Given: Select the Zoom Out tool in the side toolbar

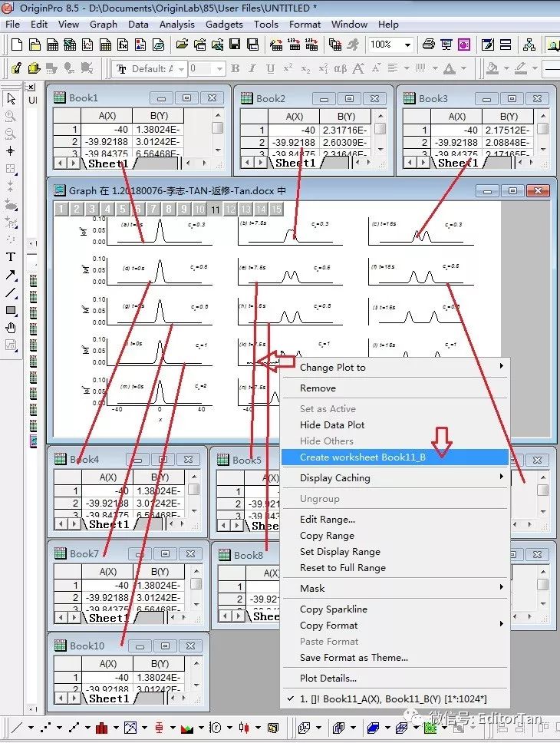Looking at the screenshot, I should pos(11,134).
